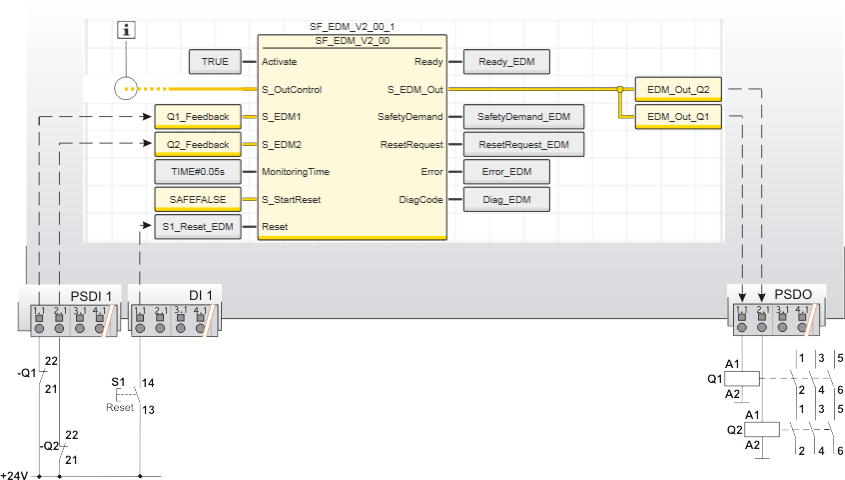
Task: Click the SF_EDM_V2_00 function block header
Action: tap(351, 40)
